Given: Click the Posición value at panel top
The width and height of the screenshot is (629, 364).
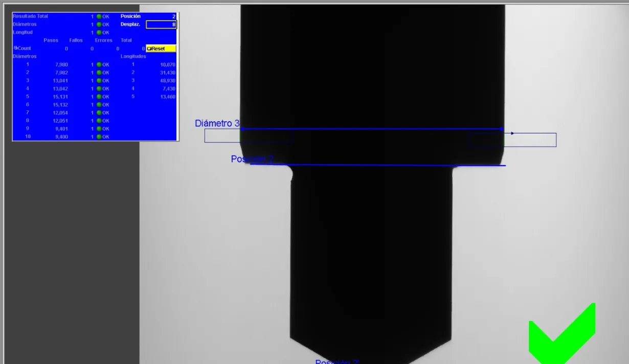Looking at the screenshot, I should click(x=173, y=16).
